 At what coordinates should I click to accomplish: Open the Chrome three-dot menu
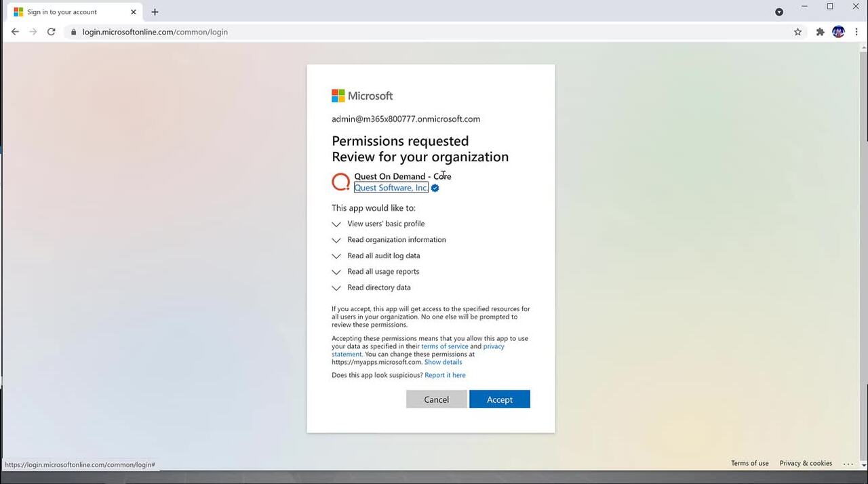(x=856, y=32)
